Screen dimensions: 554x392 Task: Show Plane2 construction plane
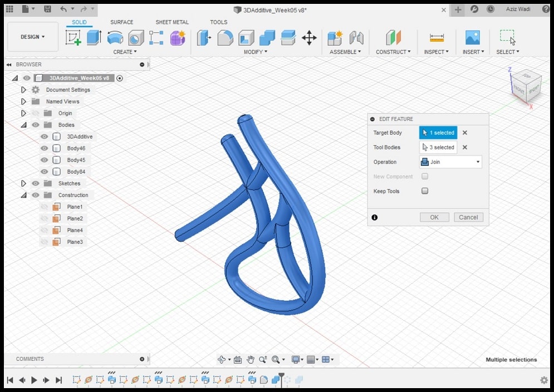44,218
